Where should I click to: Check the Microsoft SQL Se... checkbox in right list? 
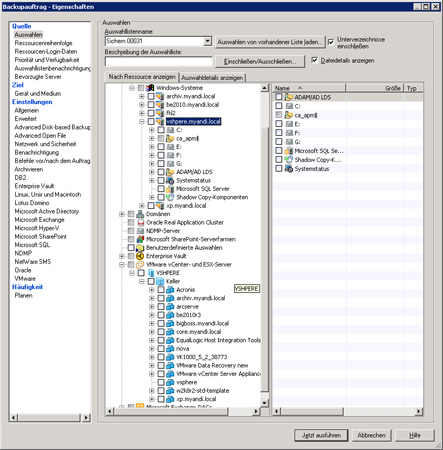tap(279, 151)
